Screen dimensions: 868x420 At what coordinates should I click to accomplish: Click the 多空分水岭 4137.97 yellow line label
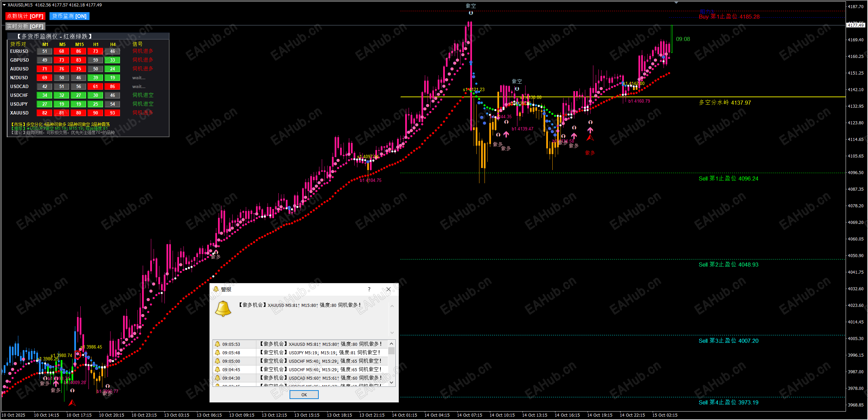[x=725, y=103]
